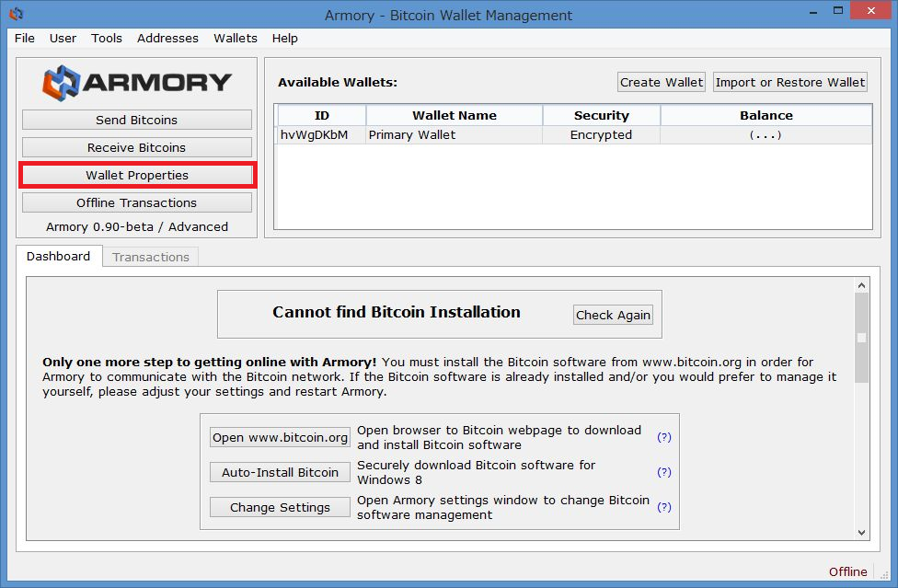Open the Wallets menu
The height and width of the screenshot is (588, 898).
tap(236, 39)
